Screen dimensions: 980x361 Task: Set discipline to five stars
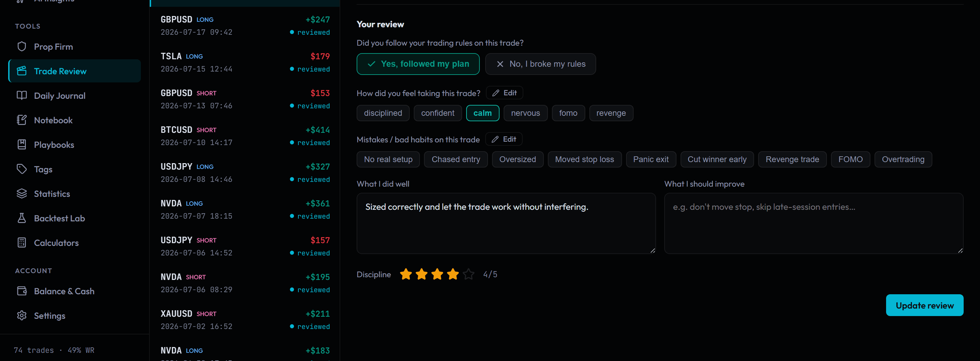point(468,274)
